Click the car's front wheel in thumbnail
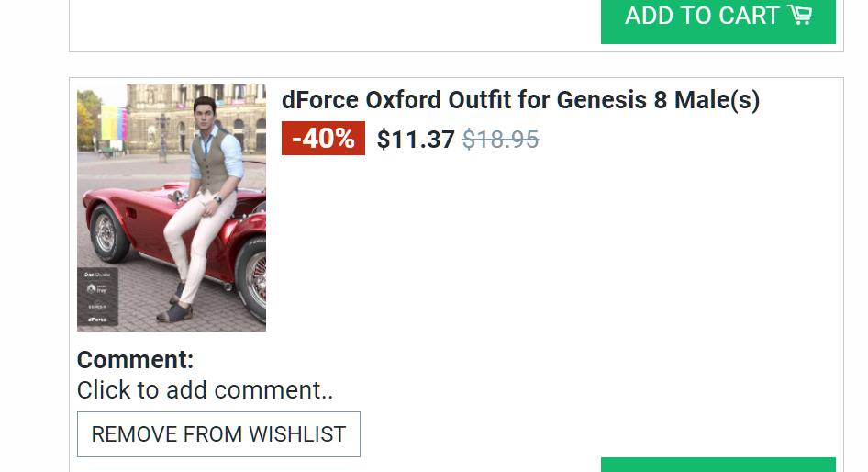Screen dimensions: 868x472 (106, 233)
